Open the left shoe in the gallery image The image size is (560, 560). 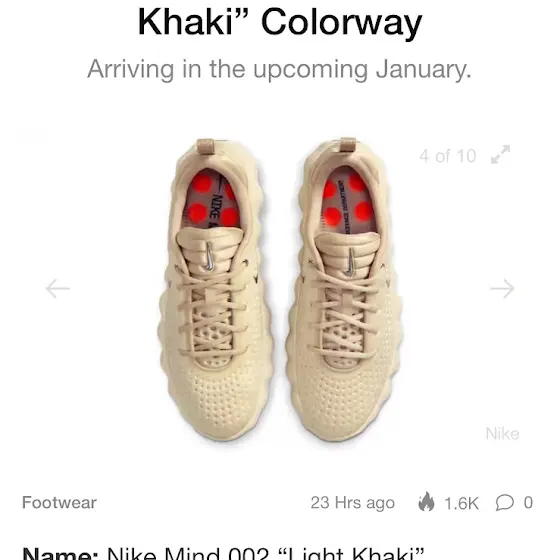(216, 289)
